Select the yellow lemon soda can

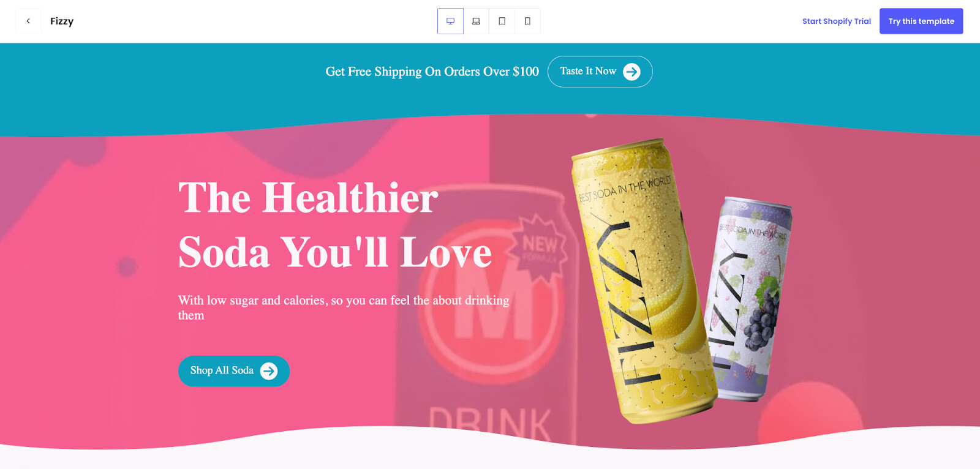pos(643,280)
